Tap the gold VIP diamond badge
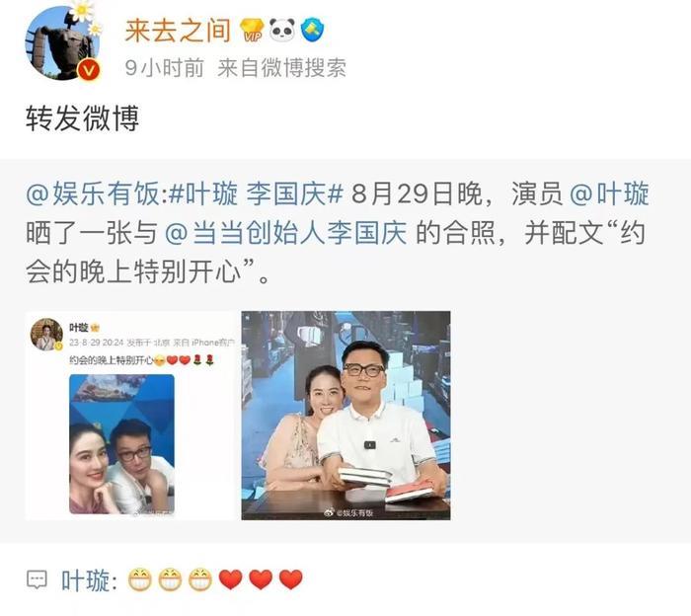This screenshot has height=616, width=691. pos(252,30)
